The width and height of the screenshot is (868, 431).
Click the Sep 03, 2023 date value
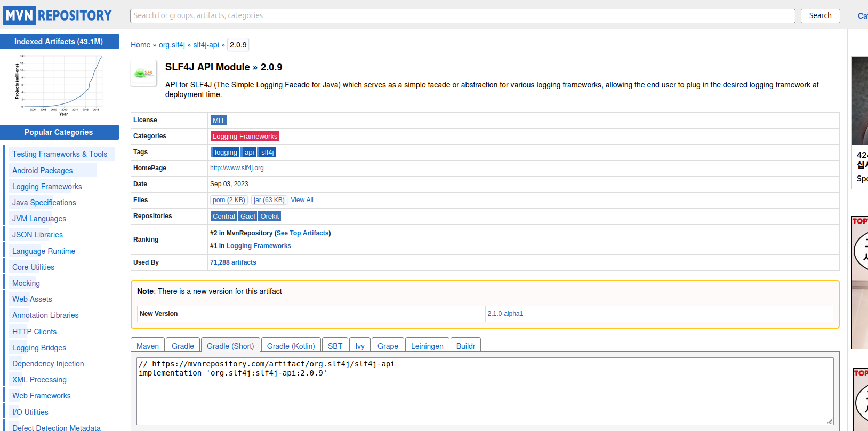point(229,184)
